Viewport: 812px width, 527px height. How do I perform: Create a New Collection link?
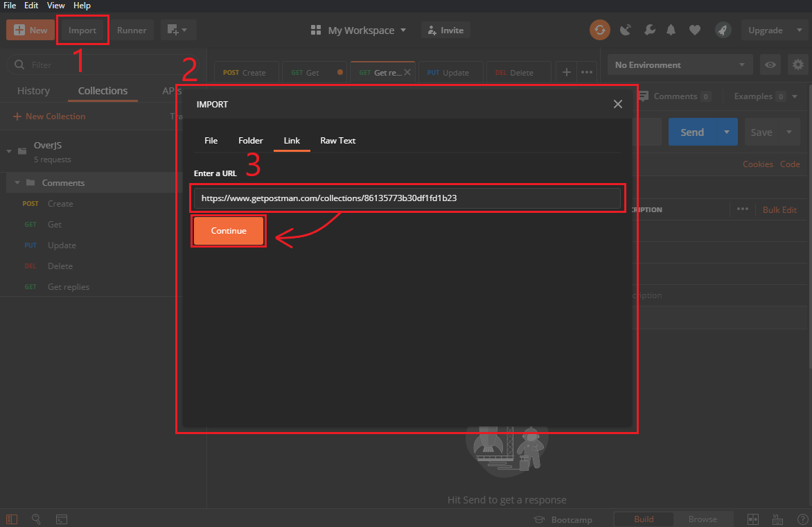49,116
